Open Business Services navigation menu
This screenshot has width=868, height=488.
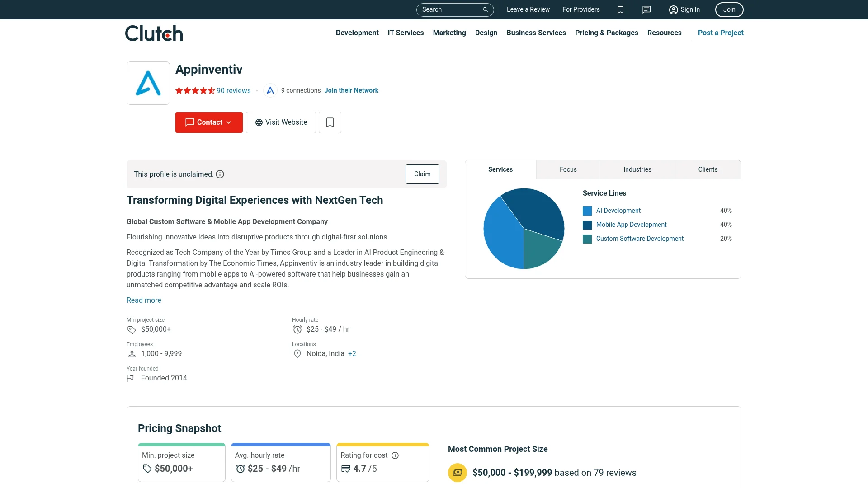coord(536,33)
